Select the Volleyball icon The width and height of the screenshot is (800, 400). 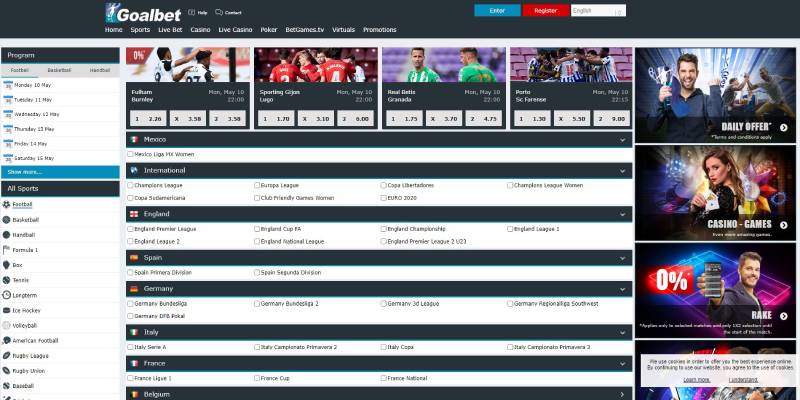click(6, 326)
